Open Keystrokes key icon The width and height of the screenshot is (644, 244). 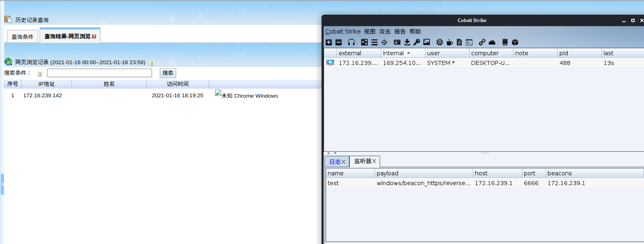(x=417, y=42)
